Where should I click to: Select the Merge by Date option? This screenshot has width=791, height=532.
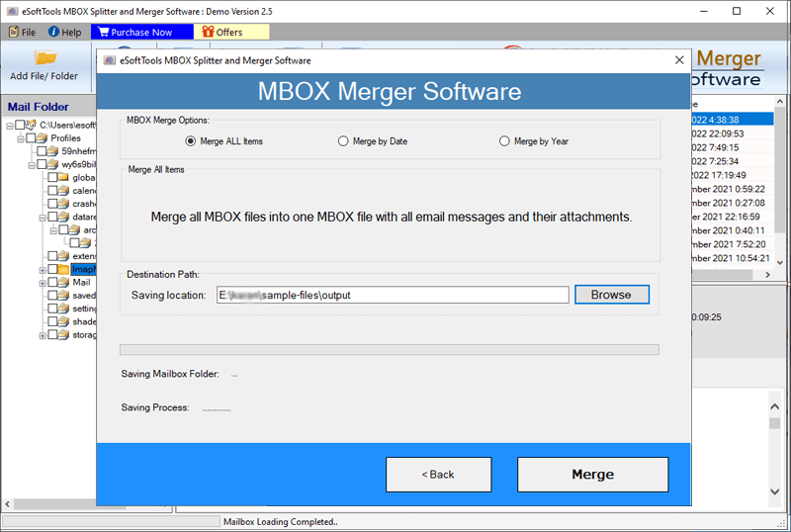[343, 141]
